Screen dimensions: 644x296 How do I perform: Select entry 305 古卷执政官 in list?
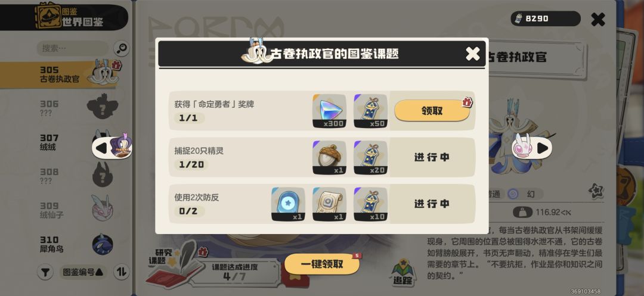tap(66, 74)
